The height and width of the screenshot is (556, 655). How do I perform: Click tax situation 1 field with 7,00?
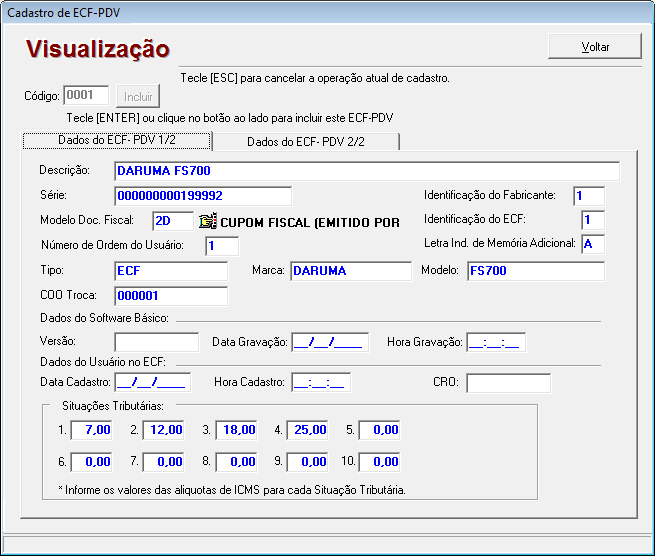click(x=91, y=430)
